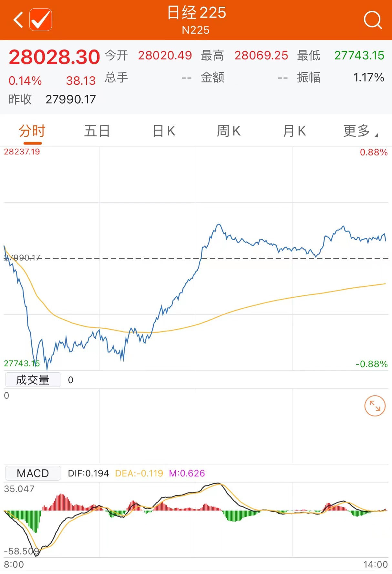The image size is (392, 574).
Task: Tap the 14:00 time axis label
Action: point(375,564)
